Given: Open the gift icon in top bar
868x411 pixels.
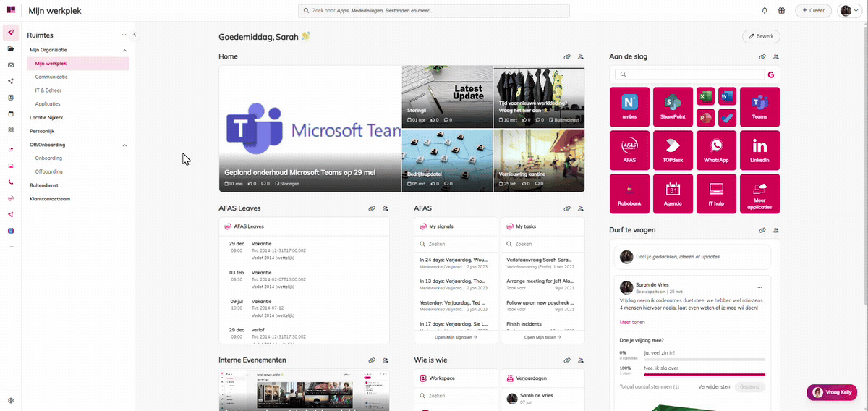Looking at the screenshot, I should coord(781,11).
